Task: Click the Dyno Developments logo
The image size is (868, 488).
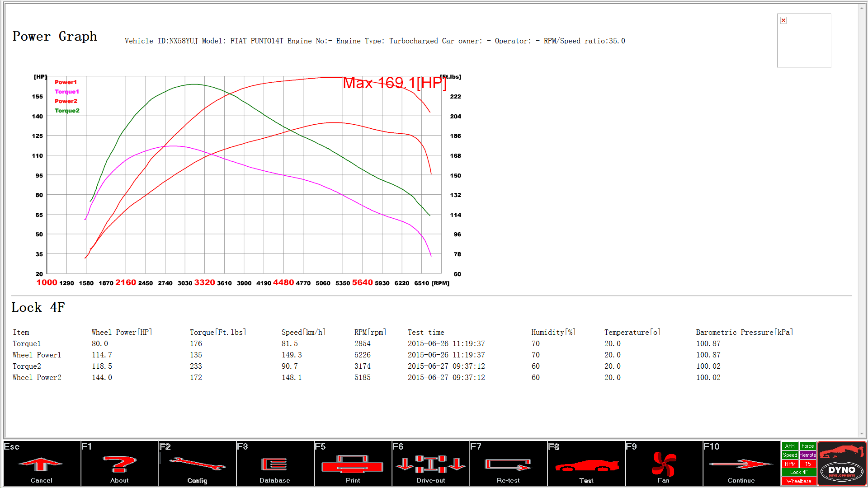Action: [x=842, y=464]
